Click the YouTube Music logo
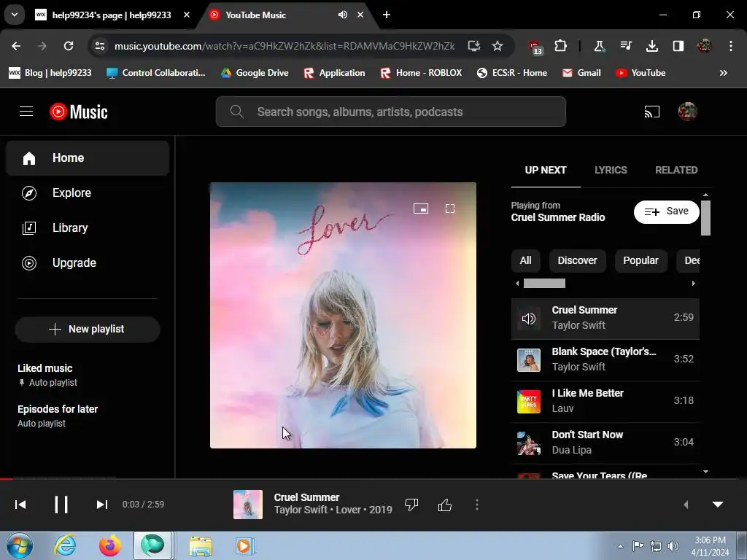 pyautogui.click(x=79, y=112)
